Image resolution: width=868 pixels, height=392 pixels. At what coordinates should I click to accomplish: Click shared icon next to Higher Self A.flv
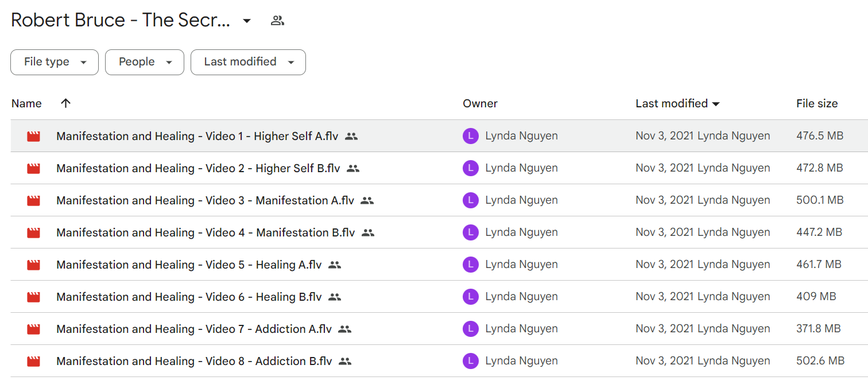[x=351, y=136]
